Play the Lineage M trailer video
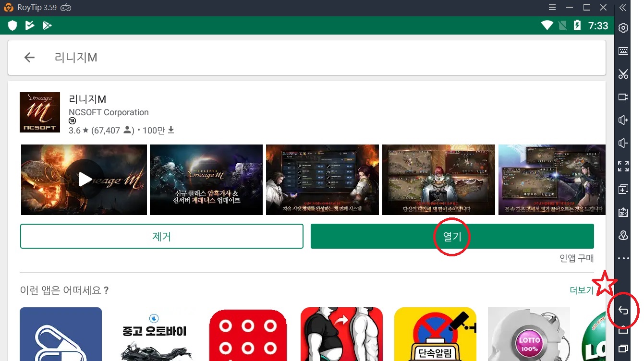 point(84,180)
